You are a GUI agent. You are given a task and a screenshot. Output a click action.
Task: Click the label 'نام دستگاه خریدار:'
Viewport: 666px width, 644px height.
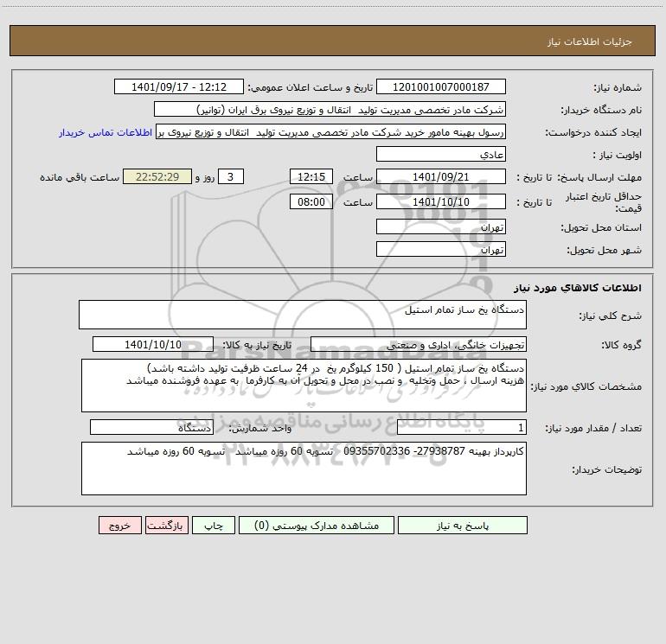pyautogui.click(x=601, y=110)
